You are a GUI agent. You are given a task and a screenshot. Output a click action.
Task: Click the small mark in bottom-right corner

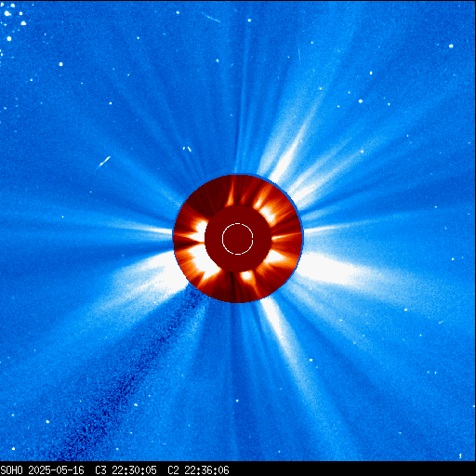[x=460, y=456]
